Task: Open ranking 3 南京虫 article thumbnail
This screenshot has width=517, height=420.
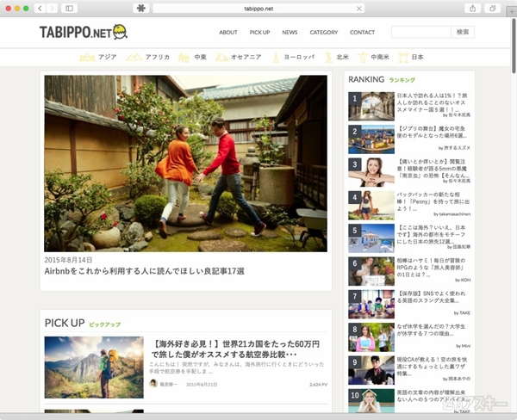Action: (x=371, y=172)
